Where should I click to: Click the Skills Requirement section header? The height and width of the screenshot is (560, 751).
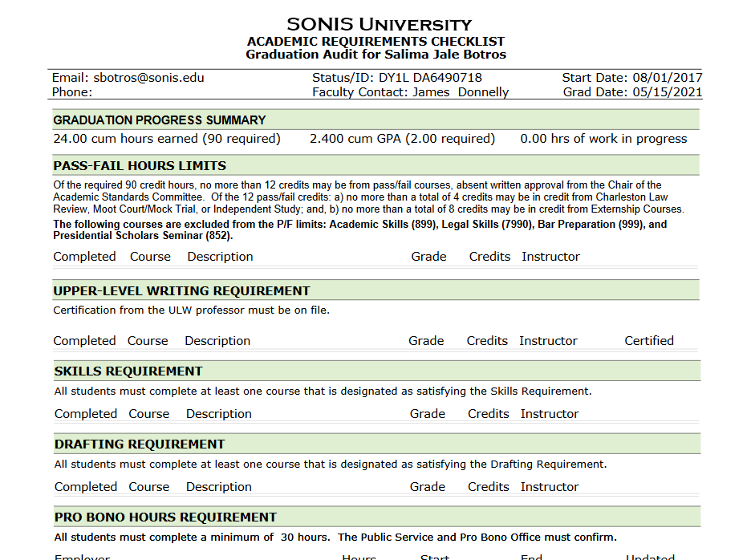(128, 371)
